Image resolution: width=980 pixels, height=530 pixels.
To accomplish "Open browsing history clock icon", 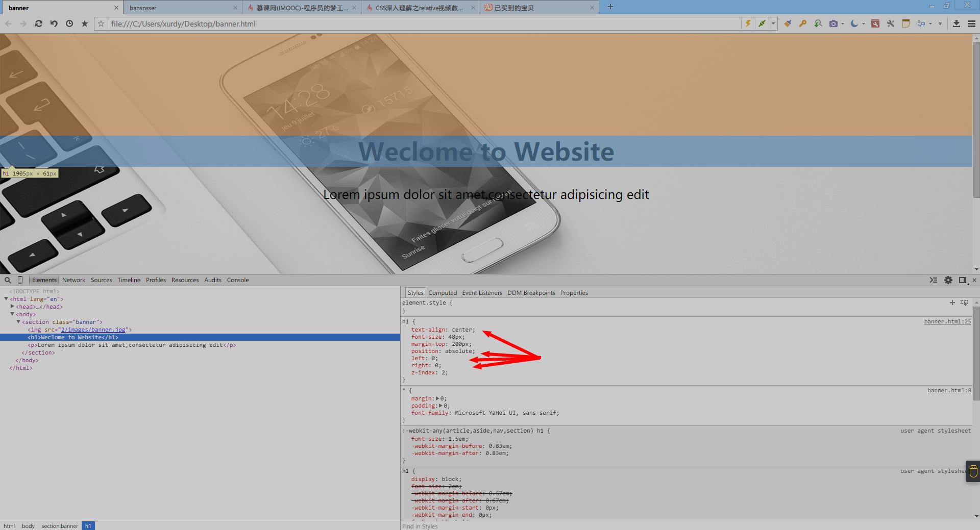I will coord(69,23).
